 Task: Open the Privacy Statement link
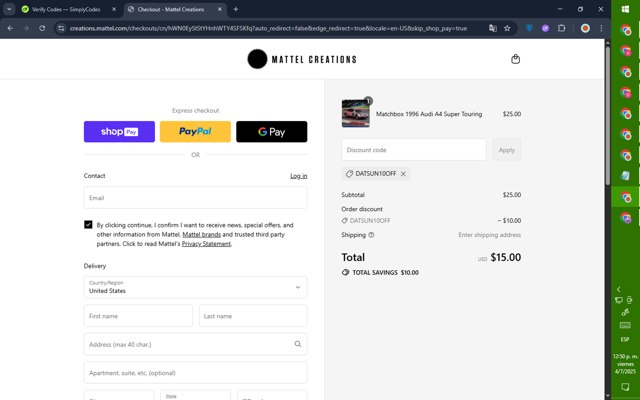[x=206, y=244]
